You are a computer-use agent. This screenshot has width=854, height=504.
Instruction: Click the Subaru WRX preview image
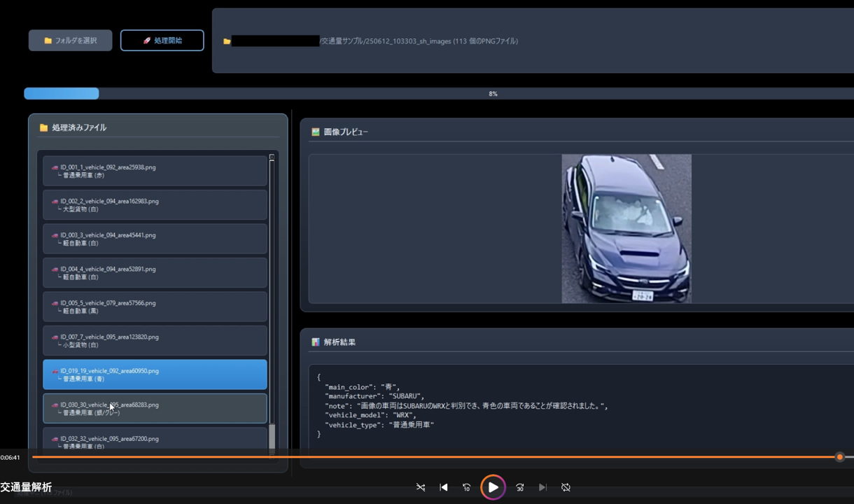[x=626, y=229]
